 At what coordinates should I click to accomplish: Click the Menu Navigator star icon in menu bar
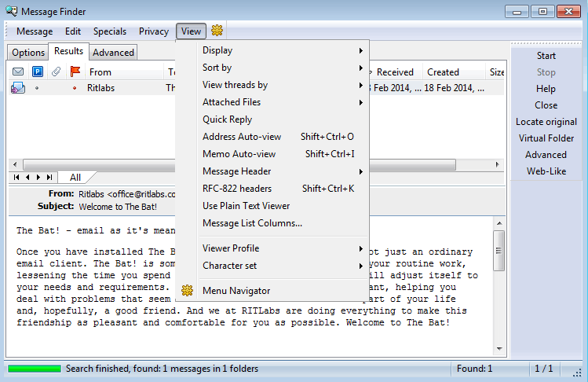(217, 31)
